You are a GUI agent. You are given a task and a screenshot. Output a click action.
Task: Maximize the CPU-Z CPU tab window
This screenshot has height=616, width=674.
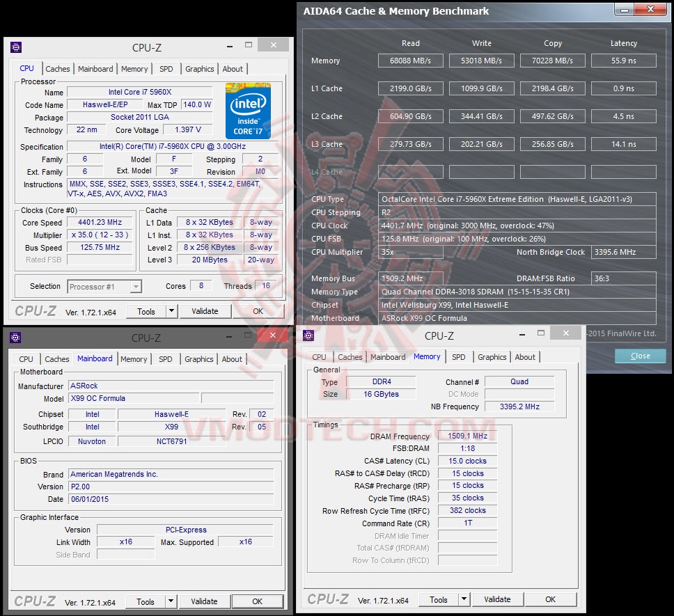click(249, 45)
